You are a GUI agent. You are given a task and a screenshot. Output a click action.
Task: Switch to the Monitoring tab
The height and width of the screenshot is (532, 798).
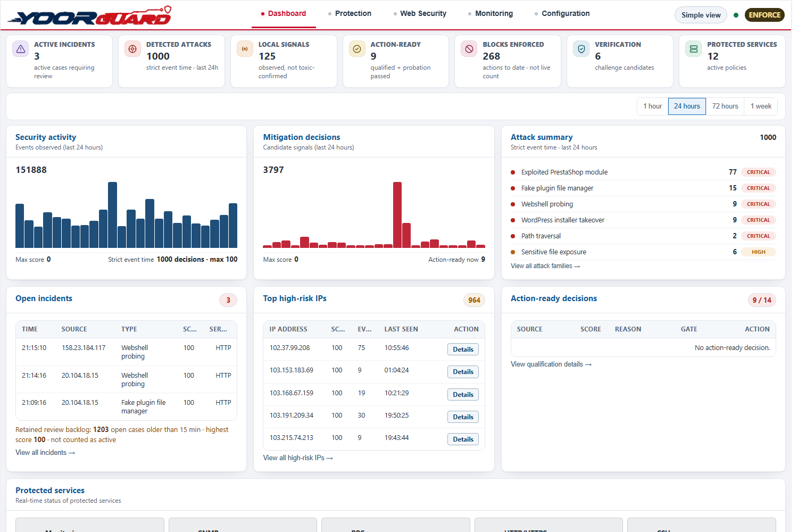pyautogui.click(x=491, y=14)
